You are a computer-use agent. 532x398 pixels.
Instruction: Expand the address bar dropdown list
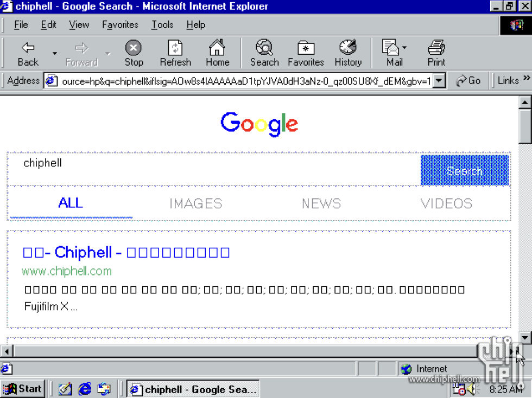(x=439, y=81)
